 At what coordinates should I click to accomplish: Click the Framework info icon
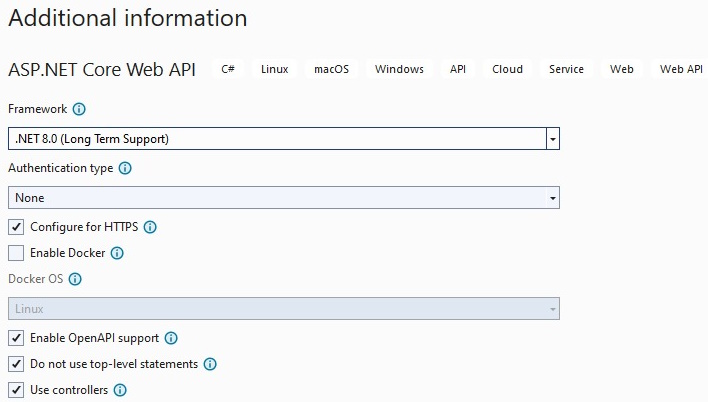tap(79, 109)
